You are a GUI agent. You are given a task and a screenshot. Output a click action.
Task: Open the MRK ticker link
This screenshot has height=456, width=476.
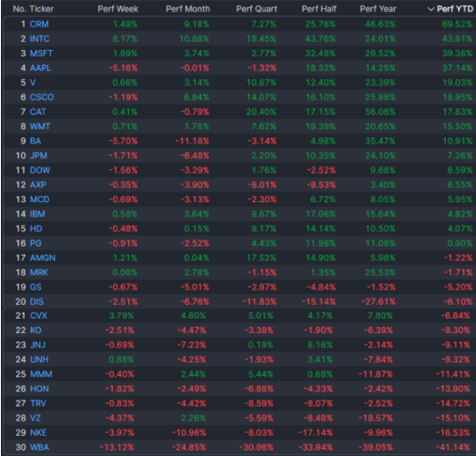[39, 272]
